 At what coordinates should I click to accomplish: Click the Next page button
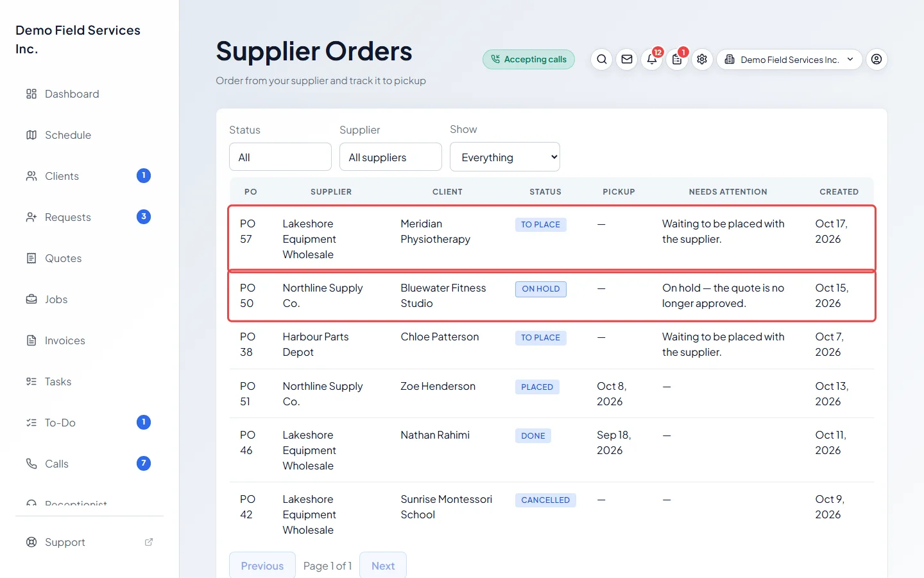(x=383, y=565)
